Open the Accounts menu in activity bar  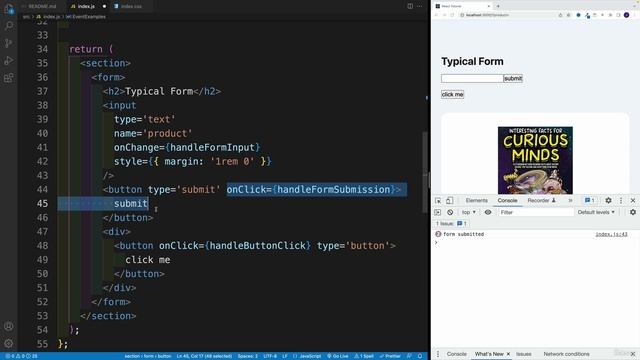click(9, 326)
